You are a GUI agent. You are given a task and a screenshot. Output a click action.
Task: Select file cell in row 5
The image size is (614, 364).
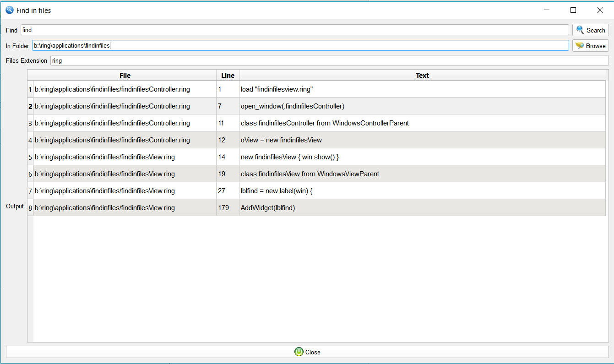pos(125,157)
